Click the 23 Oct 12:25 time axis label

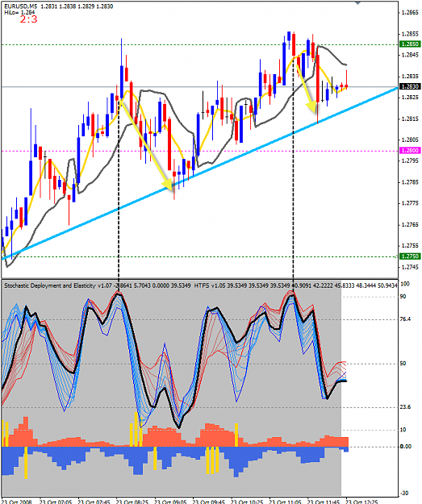[361, 502]
